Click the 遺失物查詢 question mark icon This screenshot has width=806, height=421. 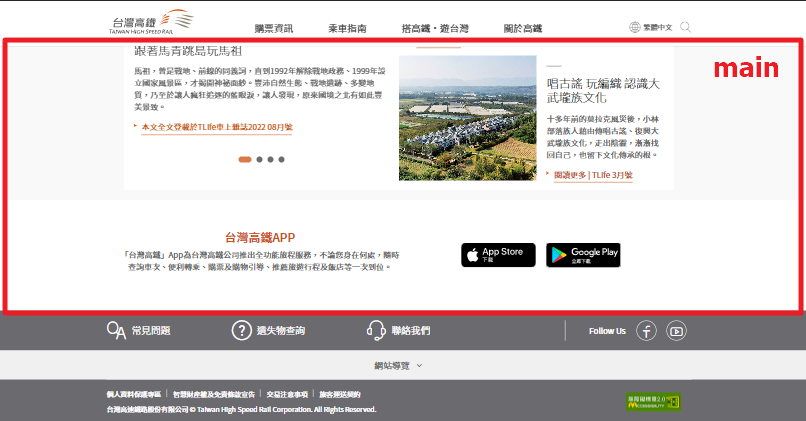coord(242,331)
